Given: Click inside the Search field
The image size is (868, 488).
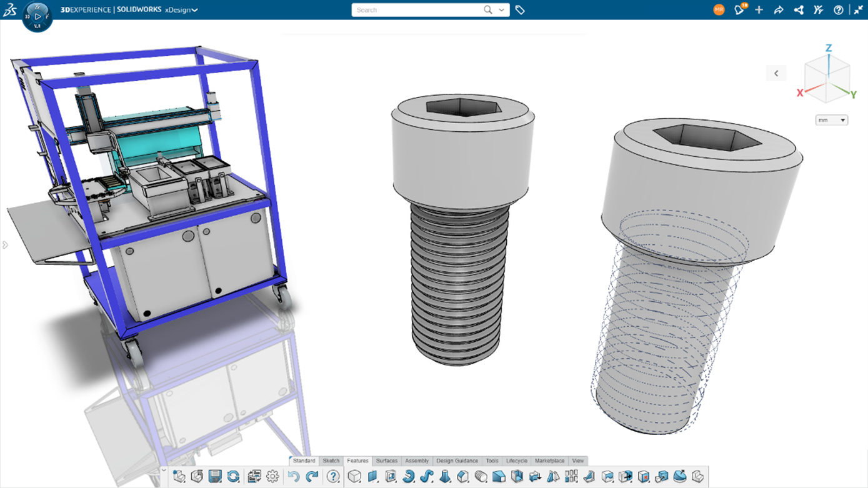Looking at the screenshot, I should 416,10.
